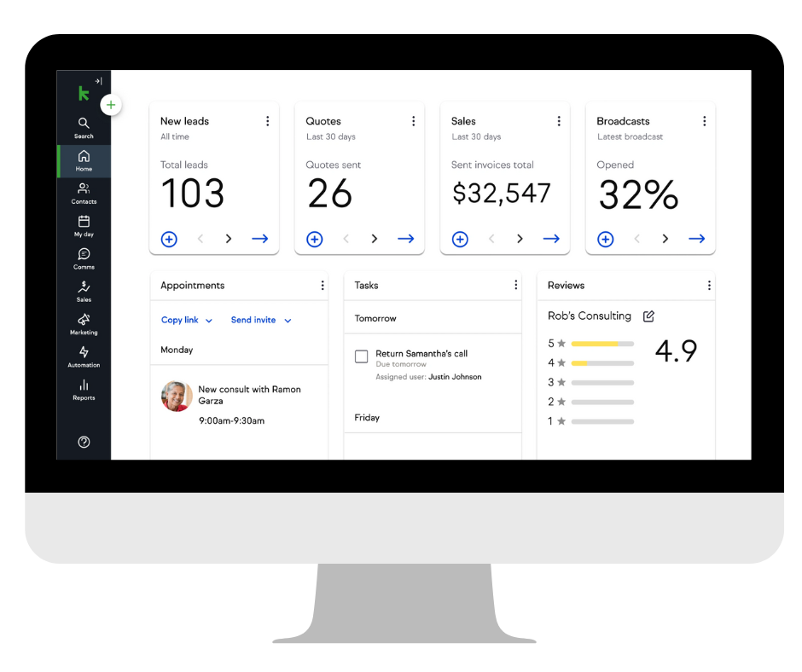Viewport: 802px width, 672px height.
Task: Open Automation lightning bolt icon
Action: [84, 356]
